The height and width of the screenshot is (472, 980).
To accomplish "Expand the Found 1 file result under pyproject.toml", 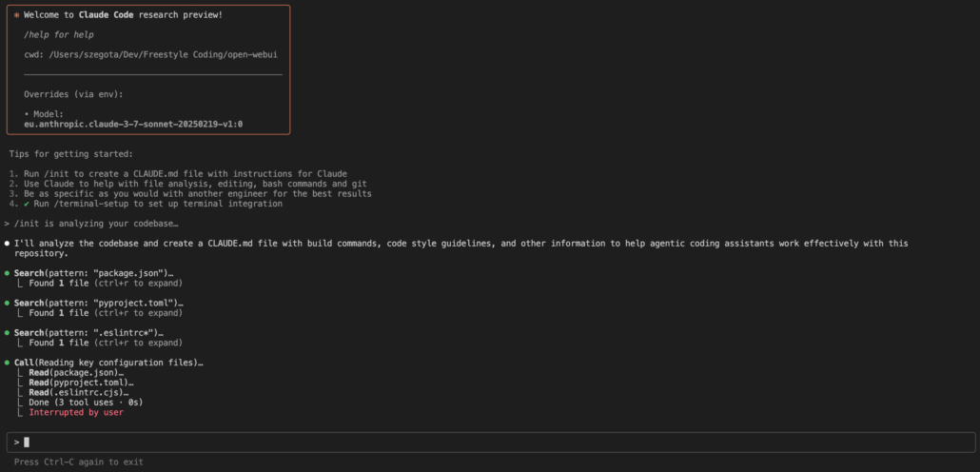I will click(x=105, y=313).
